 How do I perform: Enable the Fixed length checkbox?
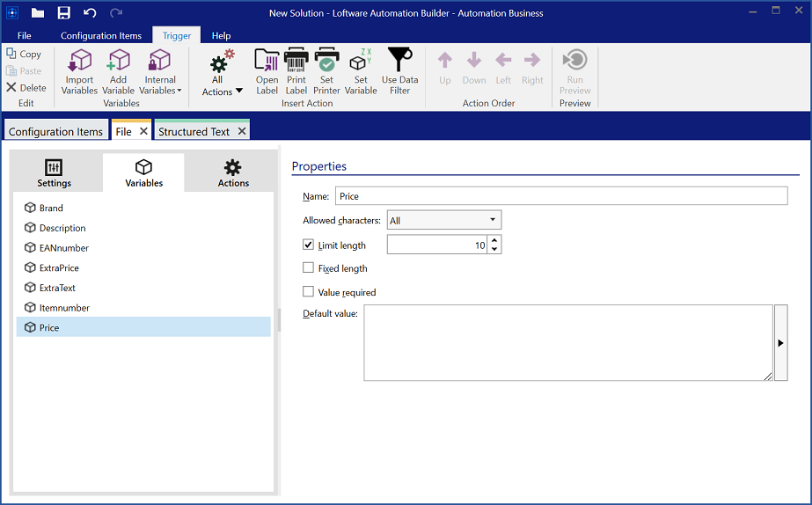(308, 268)
